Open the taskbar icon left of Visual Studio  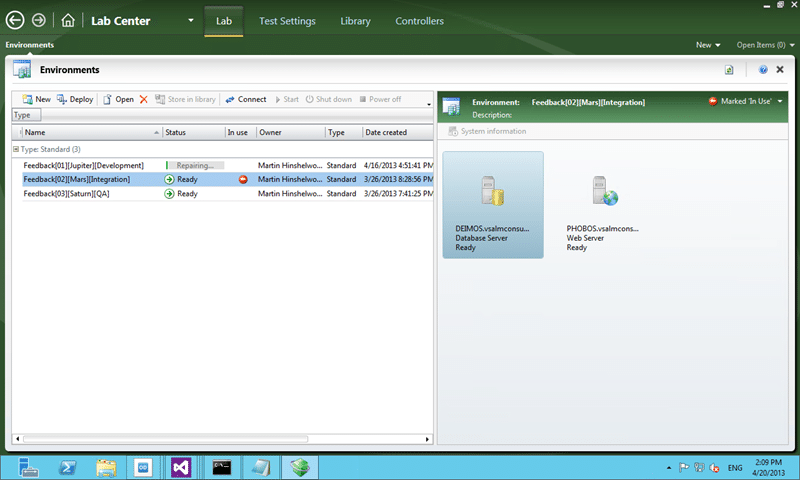pyautogui.click(x=143, y=467)
